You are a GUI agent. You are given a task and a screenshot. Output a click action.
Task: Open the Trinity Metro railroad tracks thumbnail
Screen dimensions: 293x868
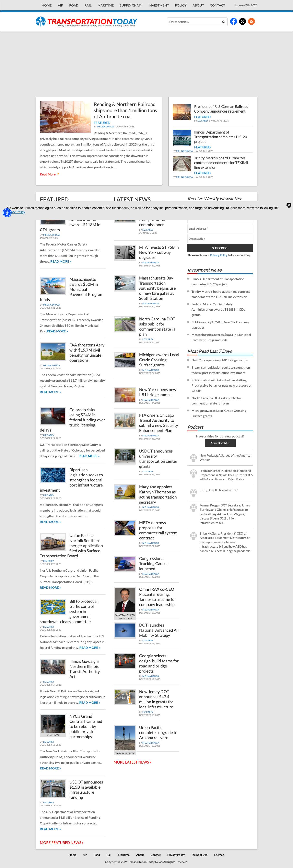click(182, 163)
